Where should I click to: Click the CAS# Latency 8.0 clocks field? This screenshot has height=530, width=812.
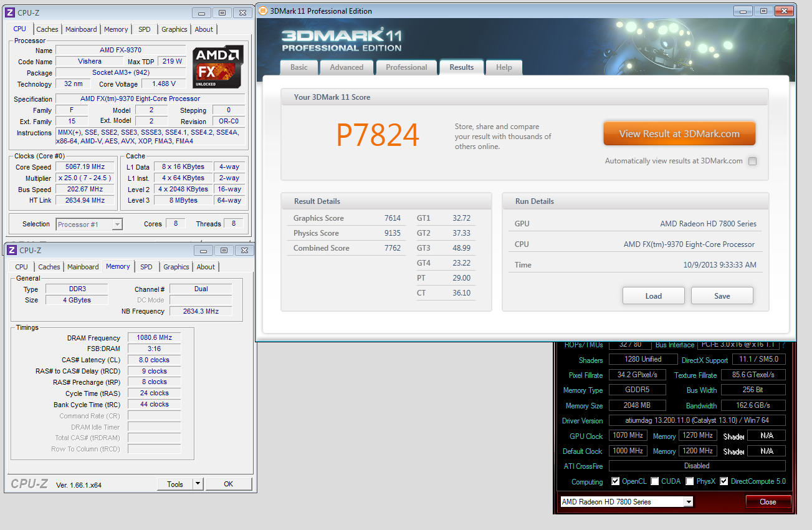(154, 360)
